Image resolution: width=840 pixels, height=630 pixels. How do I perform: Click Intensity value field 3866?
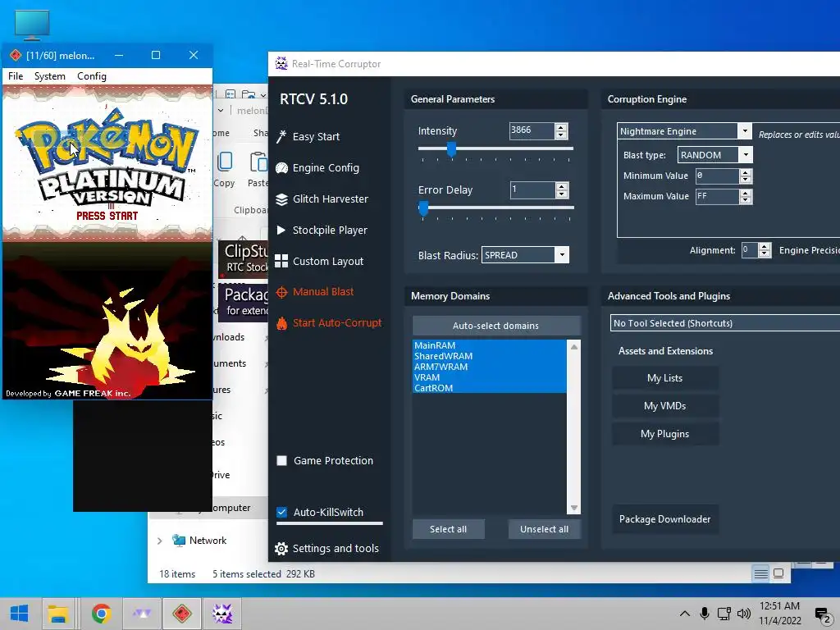532,130
